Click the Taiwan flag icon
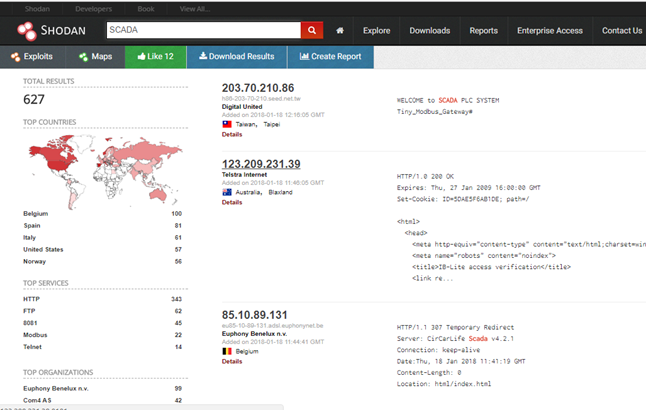 [x=227, y=123]
